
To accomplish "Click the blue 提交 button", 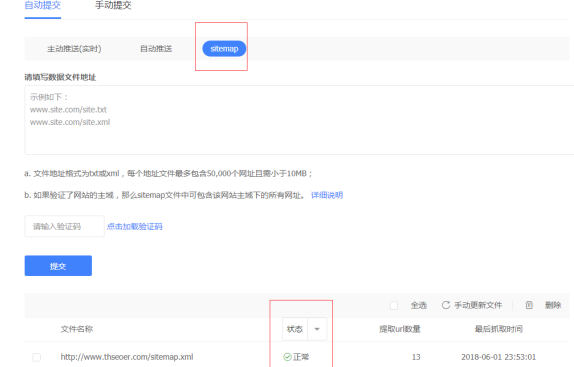I will (58, 266).
